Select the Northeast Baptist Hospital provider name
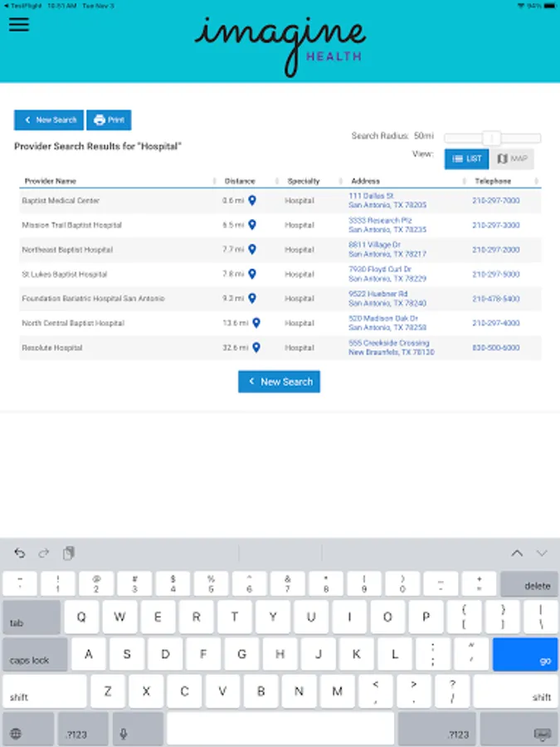 tap(67, 250)
